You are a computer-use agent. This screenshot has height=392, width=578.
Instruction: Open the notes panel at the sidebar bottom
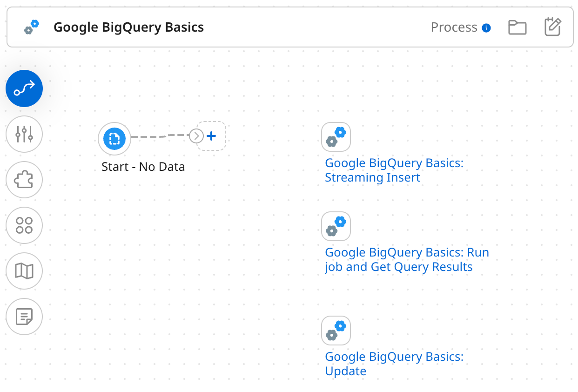point(24,317)
